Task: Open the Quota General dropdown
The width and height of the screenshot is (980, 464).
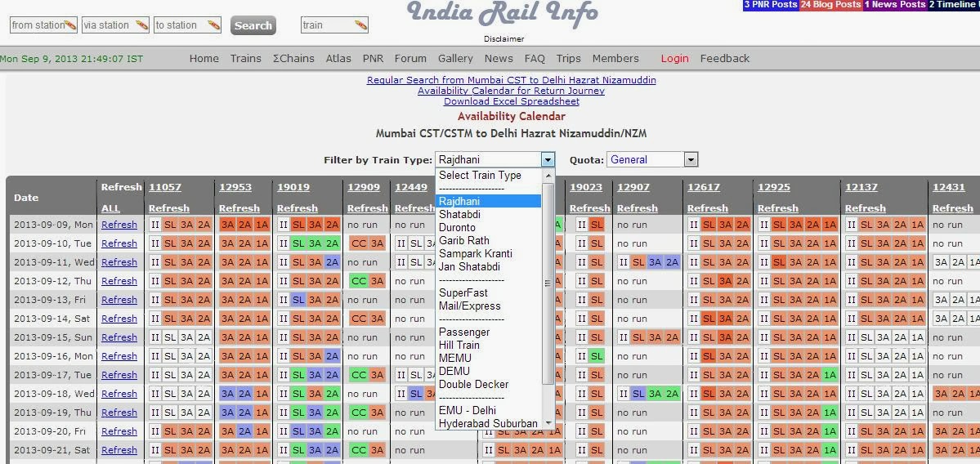Action: (652, 160)
